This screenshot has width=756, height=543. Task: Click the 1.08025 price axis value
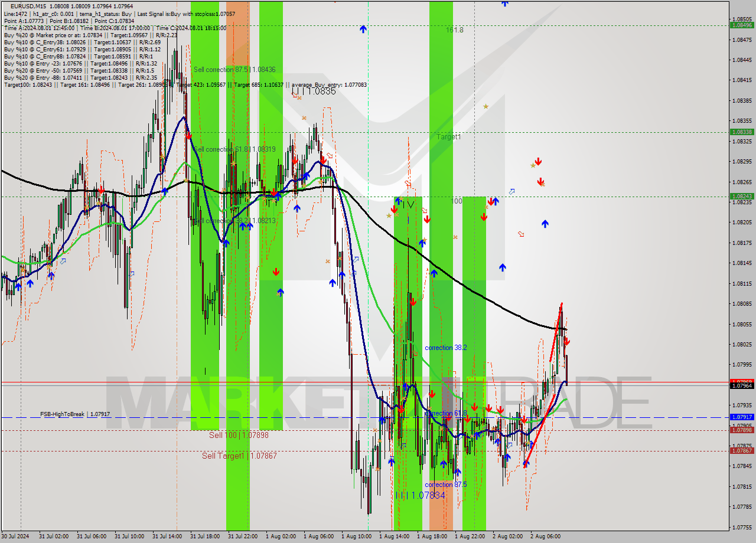742,344
